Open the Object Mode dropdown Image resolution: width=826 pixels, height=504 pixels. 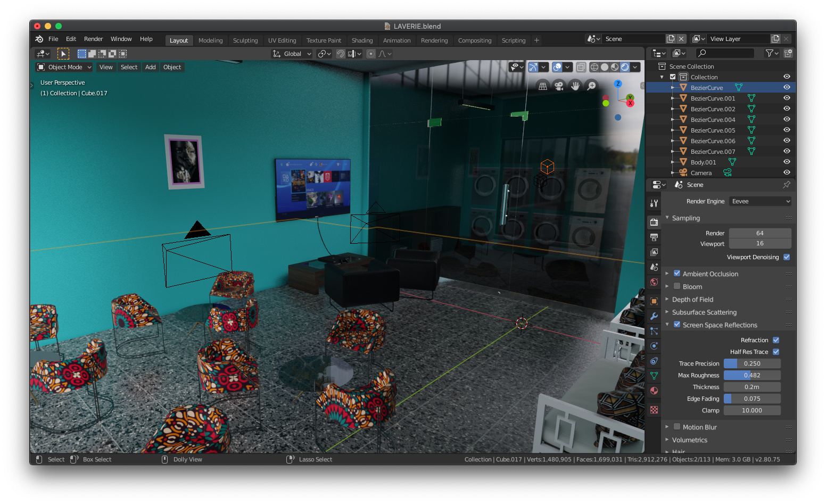pyautogui.click(x=64, y=67)
